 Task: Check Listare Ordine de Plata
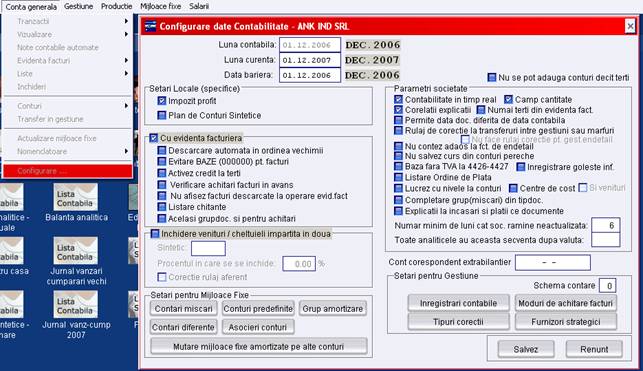click(399, 177)
